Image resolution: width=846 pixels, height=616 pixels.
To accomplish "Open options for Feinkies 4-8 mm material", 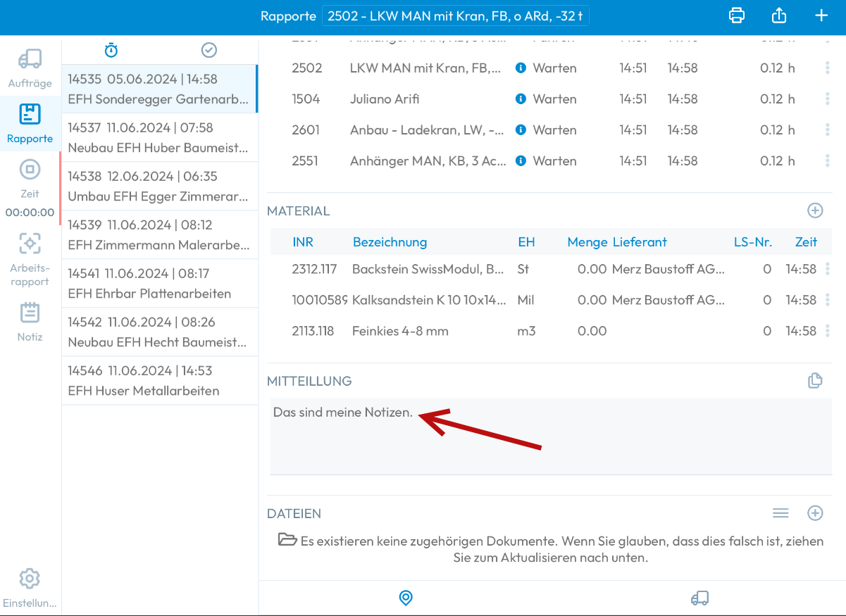I will [x=828, y=331].
